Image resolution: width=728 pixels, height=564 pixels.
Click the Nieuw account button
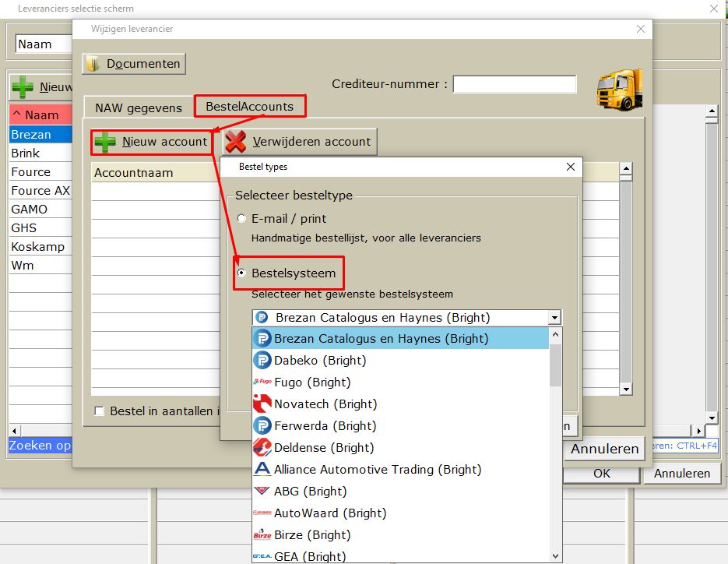click(151, 142)
